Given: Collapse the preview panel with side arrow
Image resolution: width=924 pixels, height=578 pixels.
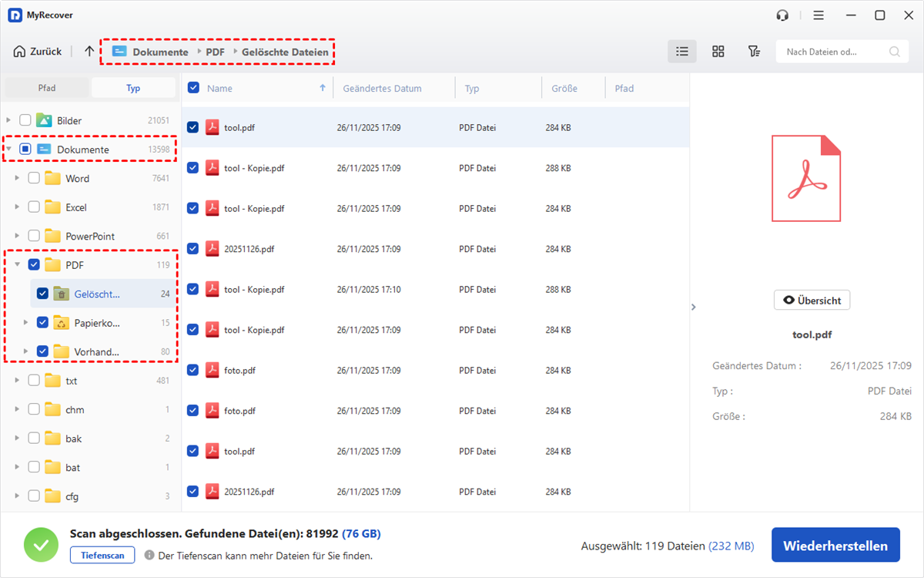Looking at the screenshot, I should click(693, 307).
